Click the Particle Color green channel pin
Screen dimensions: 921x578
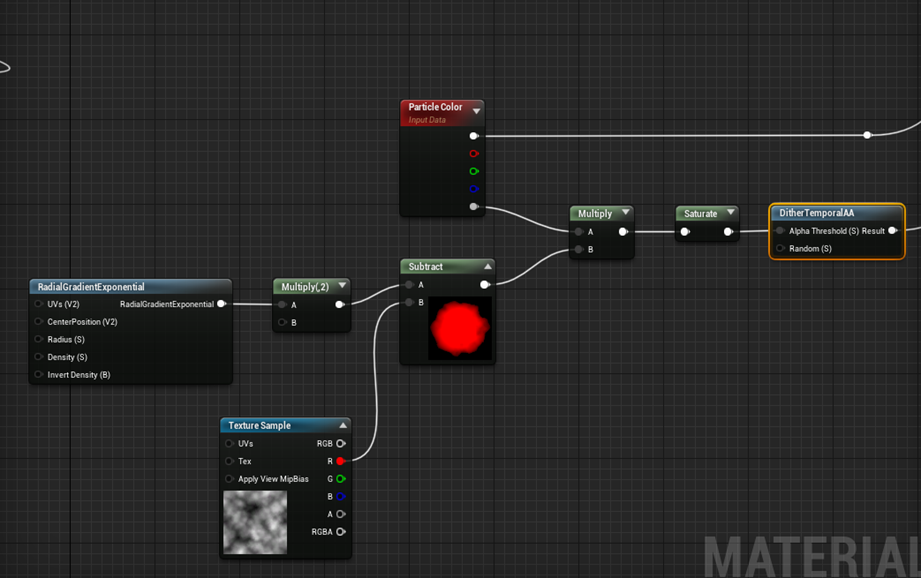474,171
